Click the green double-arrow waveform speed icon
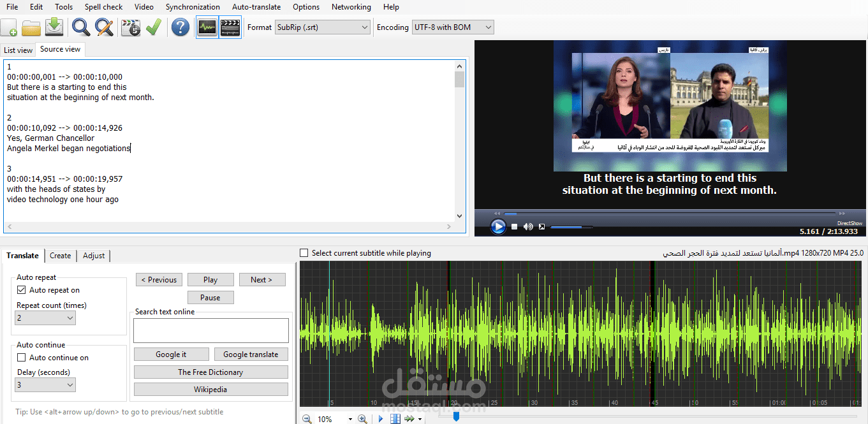 [409, 419]
